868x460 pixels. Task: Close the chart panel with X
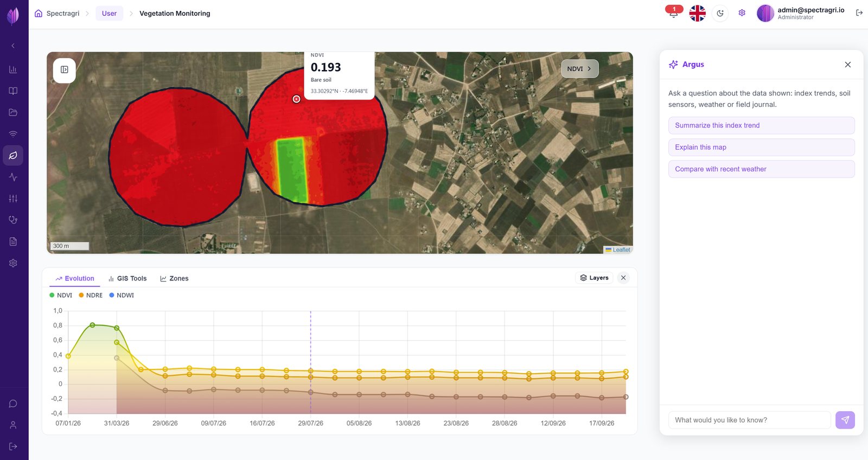click(x=623, y=278)
